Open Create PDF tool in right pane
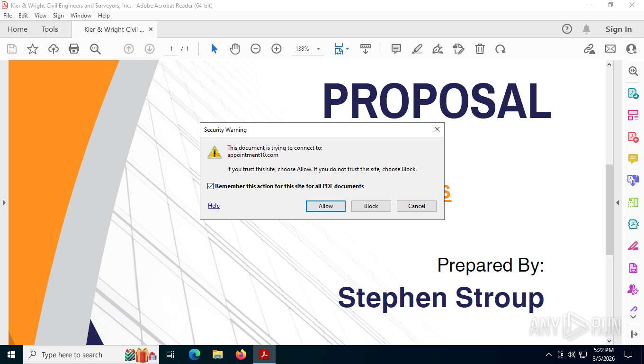This screenshot has height=364, width=644. point(633,137)
